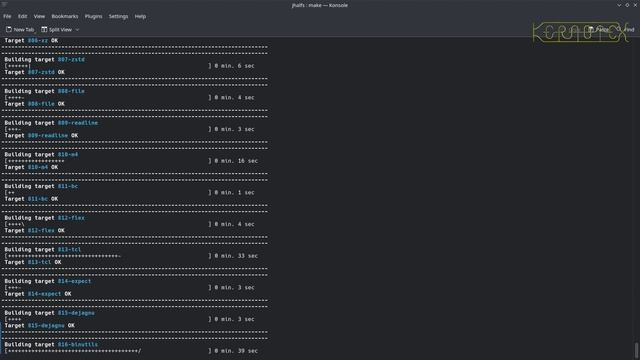Click the New Tab toolbar button
The height and width of the screenshot is (360, 640).
pos(20,29)
